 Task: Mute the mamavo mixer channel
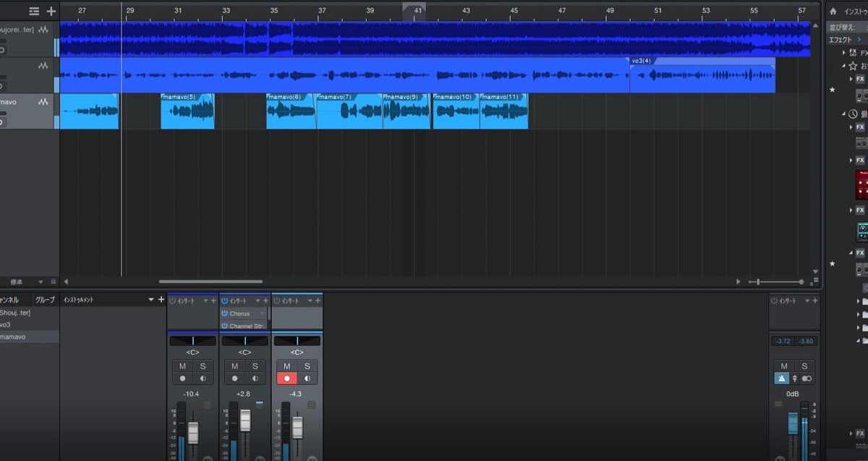(x=286, y=366)
